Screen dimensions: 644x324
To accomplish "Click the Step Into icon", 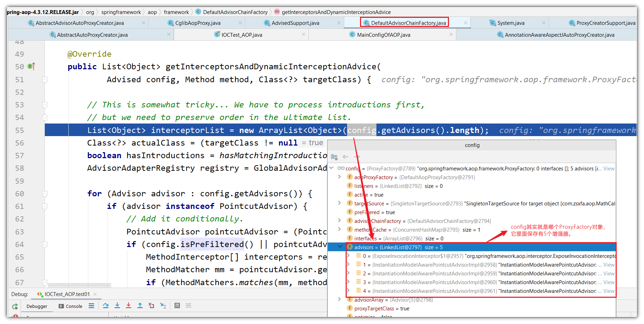I will [x=117, y=305].
